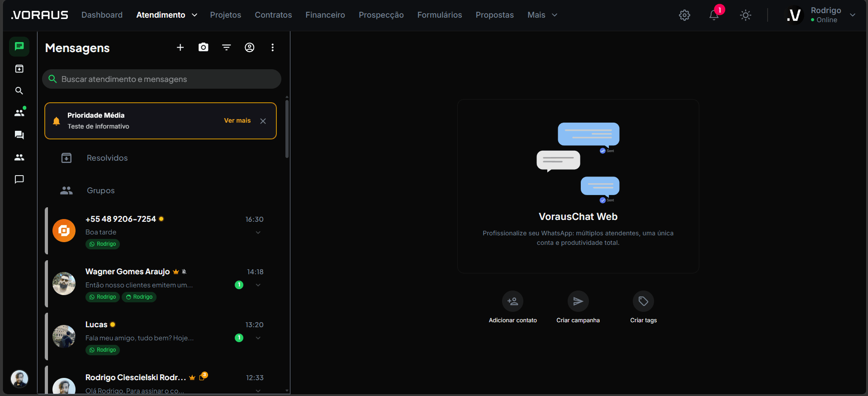Click the conversation list scrollbar
The image size is (868, 396).
tap(287, 129)
